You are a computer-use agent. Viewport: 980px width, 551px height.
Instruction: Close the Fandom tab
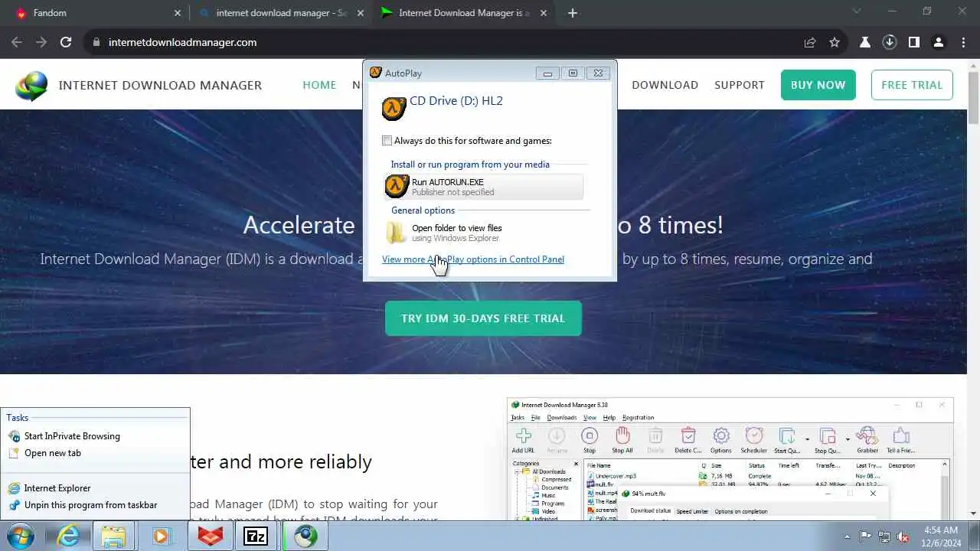(x=178, y=13)
